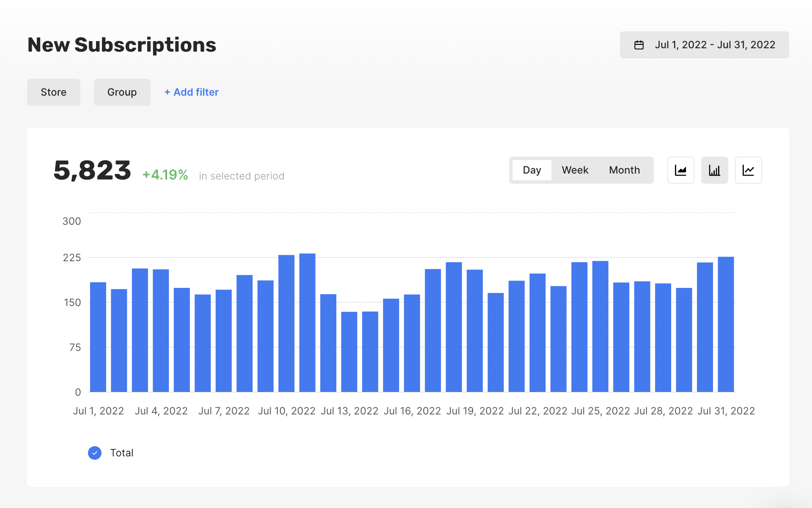Click the Jul 1 bar in chart
Screen dimensions: 812x508
98,337
